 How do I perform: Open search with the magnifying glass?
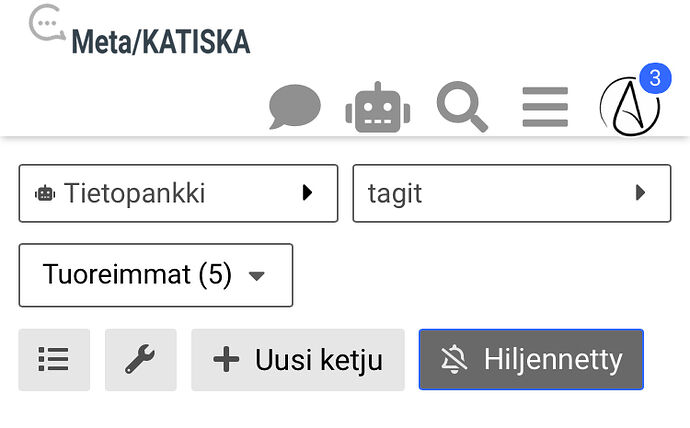point(462,106)
